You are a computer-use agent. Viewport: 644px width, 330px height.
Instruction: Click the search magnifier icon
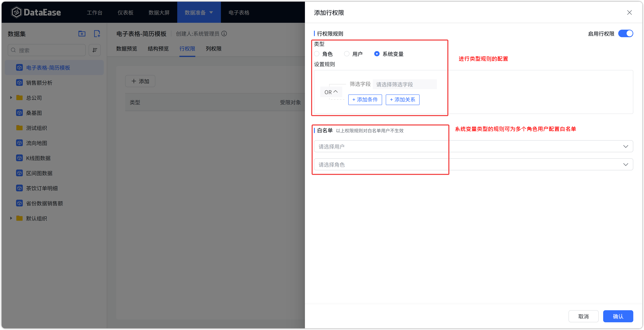tap(14, 50)
